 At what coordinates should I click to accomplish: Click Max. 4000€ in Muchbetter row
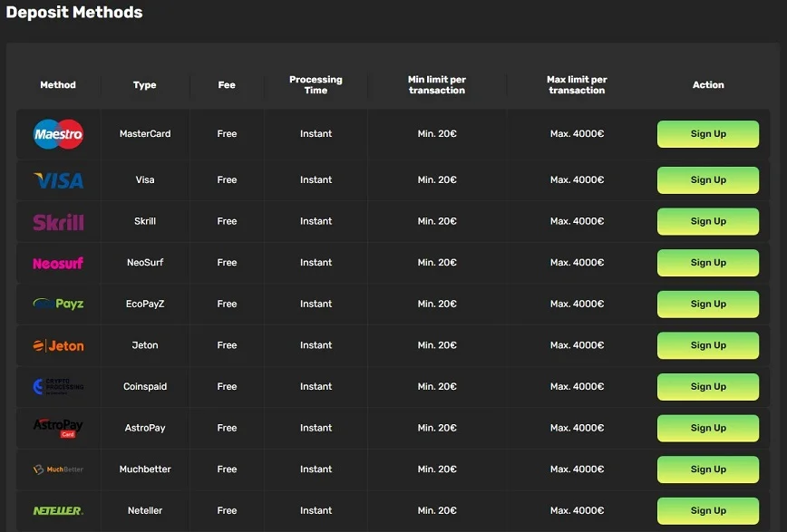click(577, 469)
